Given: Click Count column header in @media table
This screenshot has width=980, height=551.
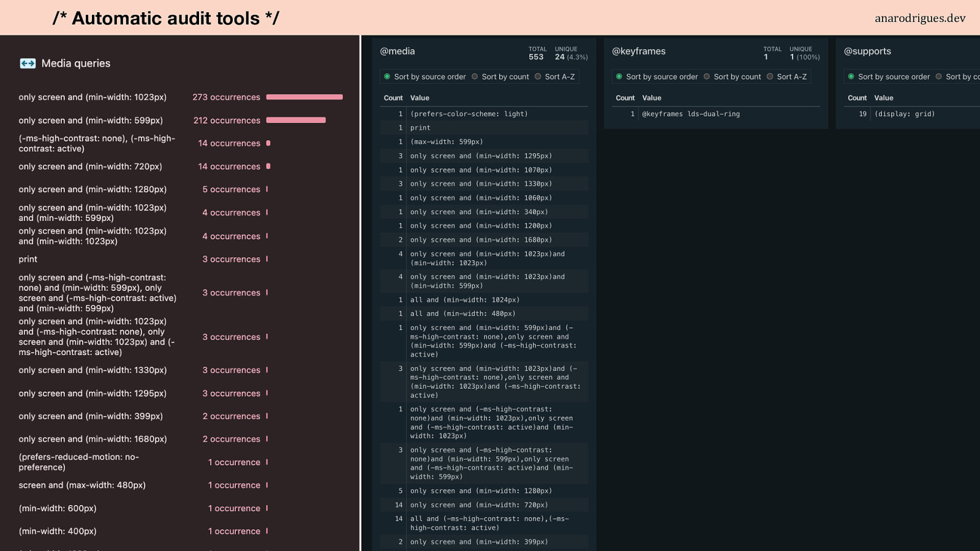Looking at the screenshot, I should point(393,98).
